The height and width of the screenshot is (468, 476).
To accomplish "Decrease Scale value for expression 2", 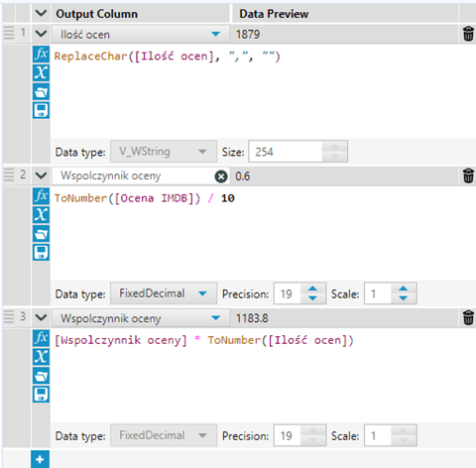I will point(403,298).
